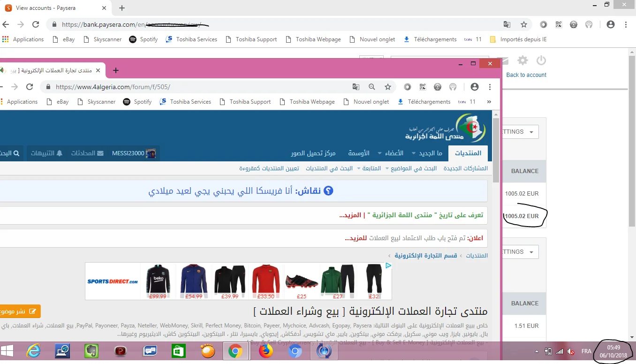Open the Windows Store taskbar icon

pos(179,351)
